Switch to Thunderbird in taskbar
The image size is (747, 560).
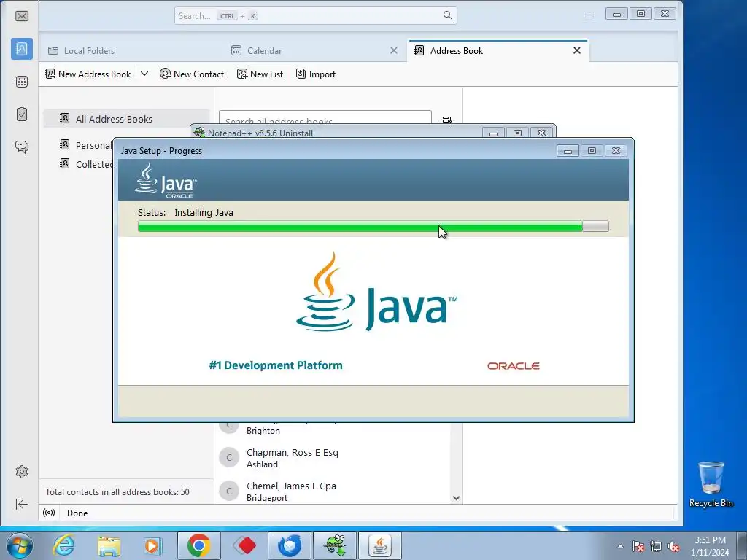tap(289, 545)
